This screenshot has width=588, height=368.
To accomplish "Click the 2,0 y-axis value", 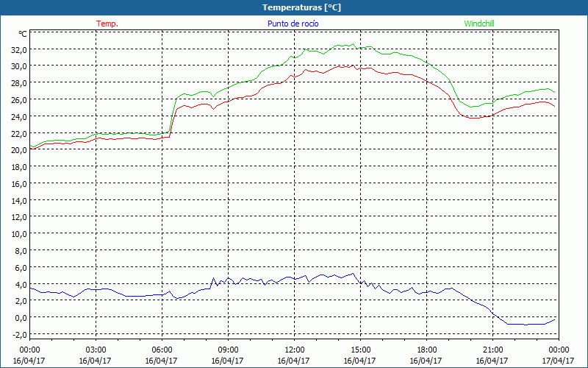I will pos(21,302).
